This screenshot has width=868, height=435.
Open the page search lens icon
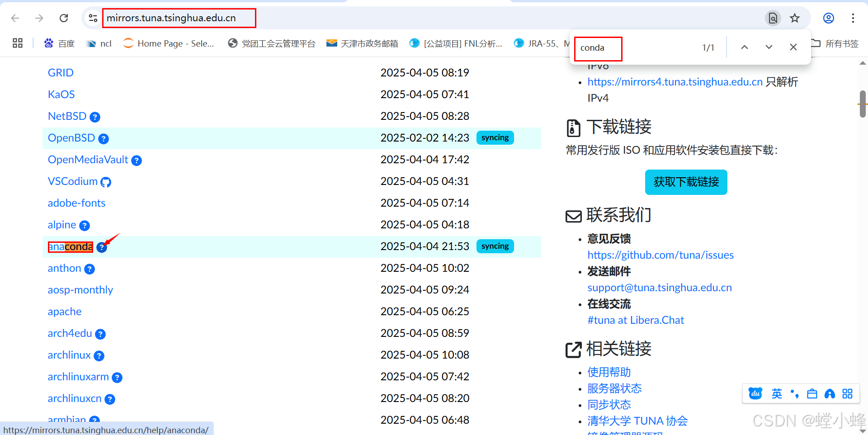773,18
